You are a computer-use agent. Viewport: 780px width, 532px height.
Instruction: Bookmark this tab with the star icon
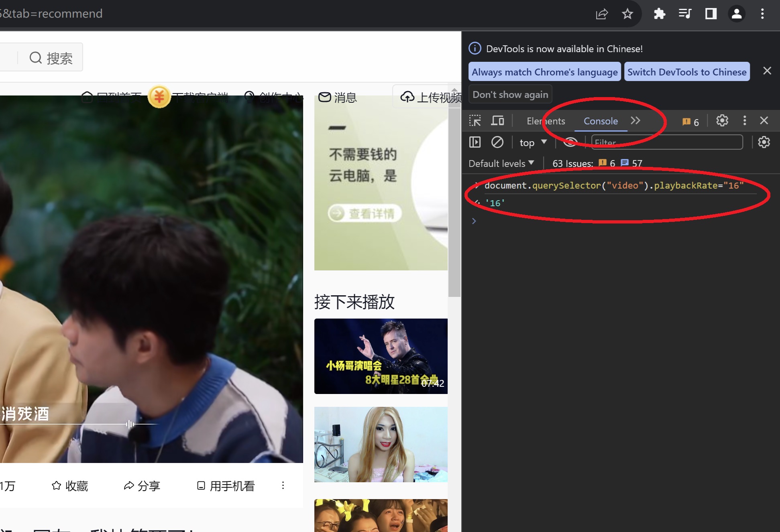pos(627,14)
